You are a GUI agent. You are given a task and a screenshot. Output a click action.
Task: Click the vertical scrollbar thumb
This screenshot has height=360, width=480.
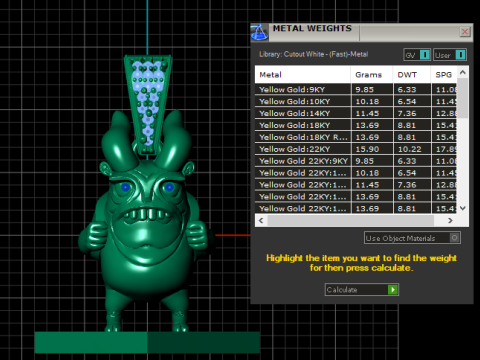(462, 98)
